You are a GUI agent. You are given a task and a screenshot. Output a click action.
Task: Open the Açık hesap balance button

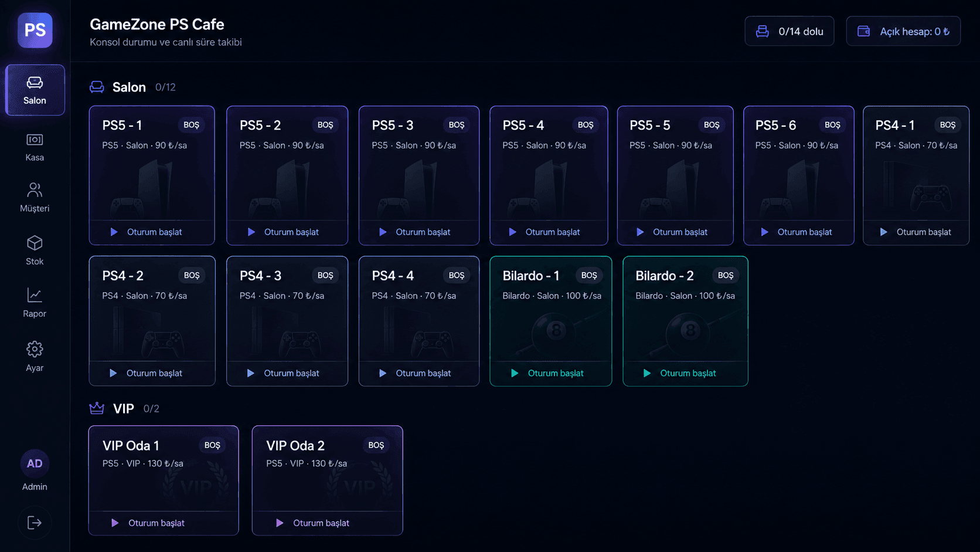coord(903,31)
